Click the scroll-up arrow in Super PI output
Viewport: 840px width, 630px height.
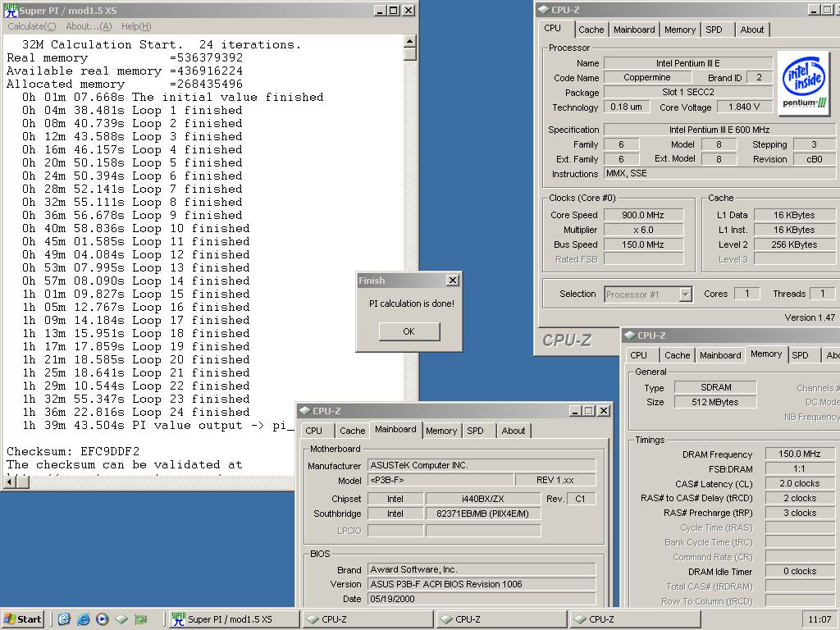click(410, 42)
